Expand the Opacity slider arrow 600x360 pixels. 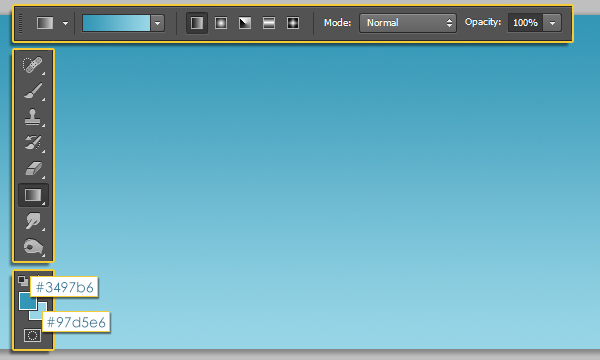point(552,23)
